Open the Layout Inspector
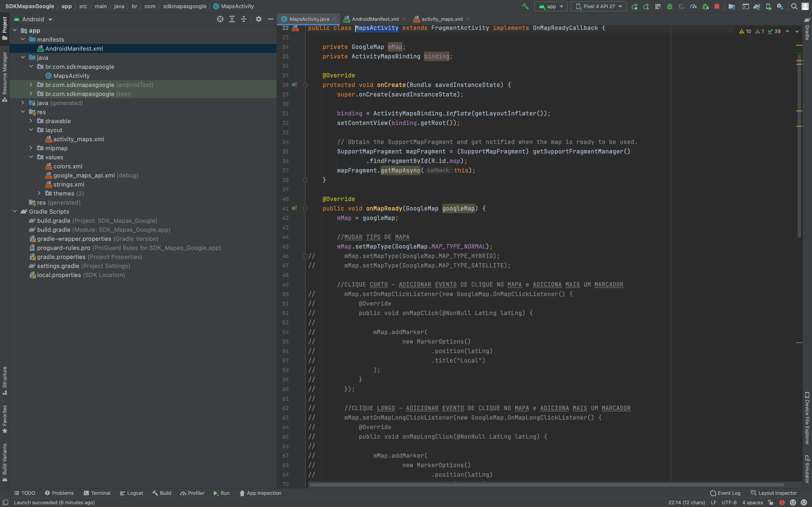The image size is (812, 507). point(776,493)
